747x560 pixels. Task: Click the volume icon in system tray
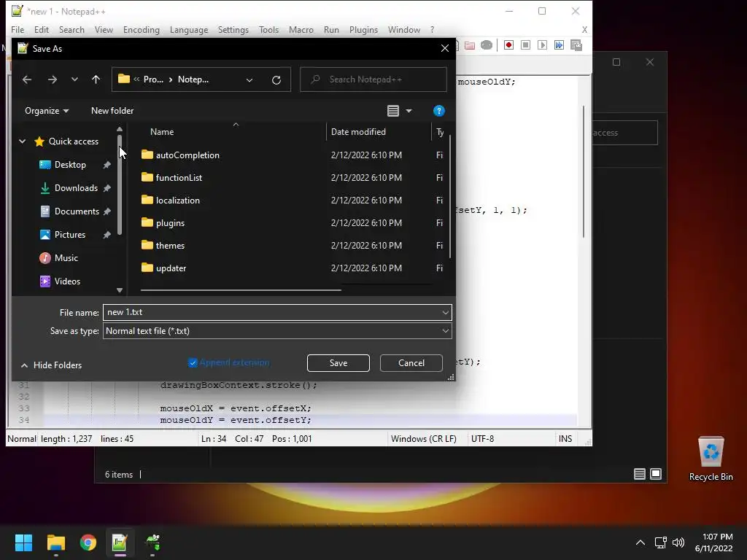pos(678,542)
